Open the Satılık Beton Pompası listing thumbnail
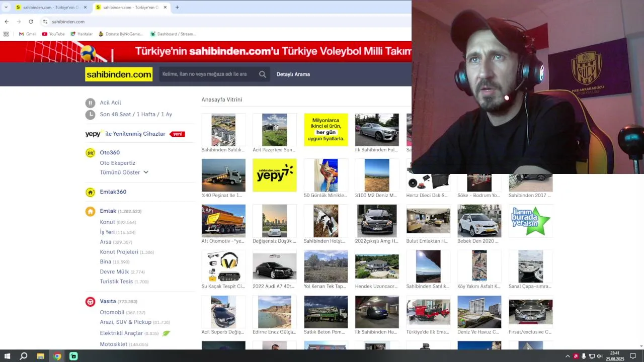This screenshot has height=362, width=644. point(326,312)
